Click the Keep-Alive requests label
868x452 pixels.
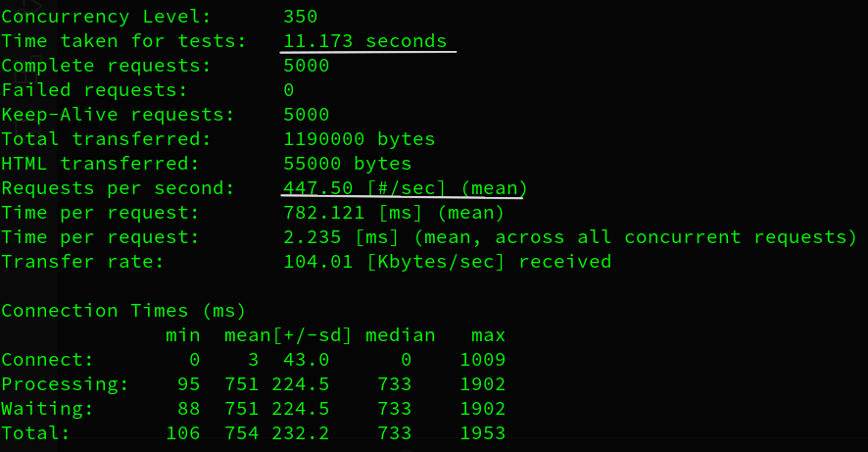(x=118, y=115)
